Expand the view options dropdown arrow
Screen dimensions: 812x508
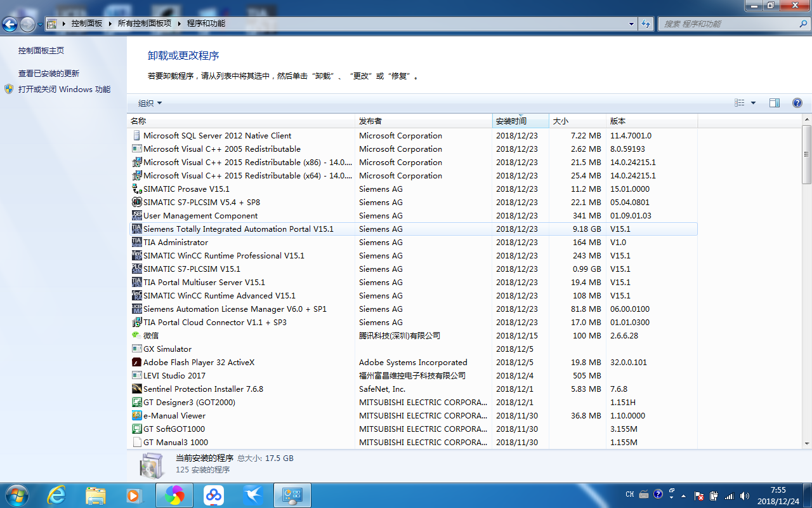click(754, 103)
